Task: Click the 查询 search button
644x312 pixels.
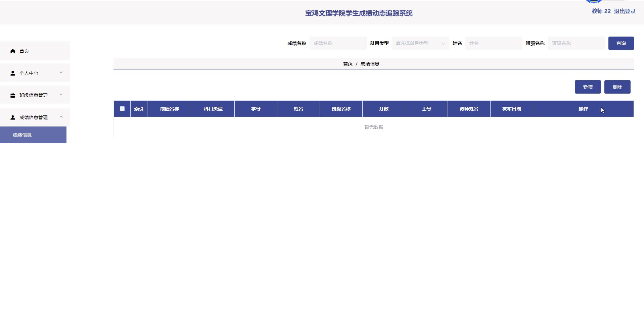Action: pos(621,43)
